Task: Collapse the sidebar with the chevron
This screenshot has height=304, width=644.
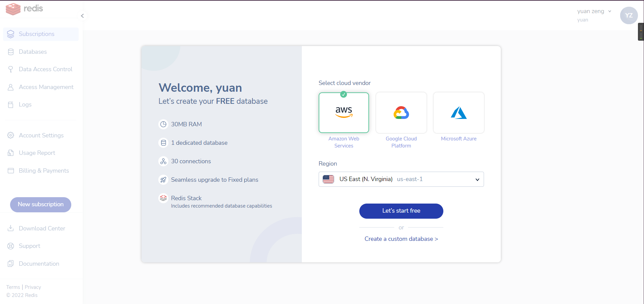Action: [82, 16]
